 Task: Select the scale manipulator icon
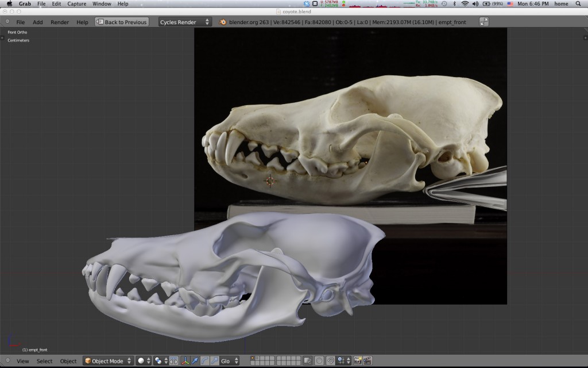tap(214, 361)
